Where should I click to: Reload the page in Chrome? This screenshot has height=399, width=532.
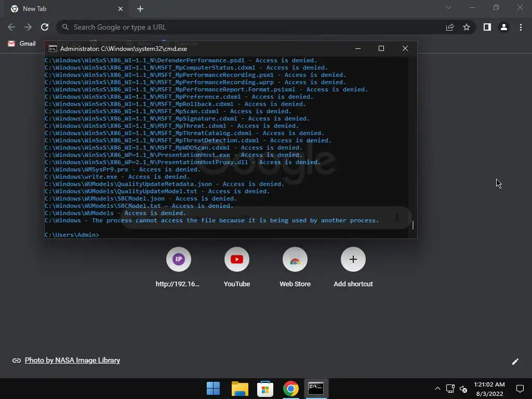[45, 27]
